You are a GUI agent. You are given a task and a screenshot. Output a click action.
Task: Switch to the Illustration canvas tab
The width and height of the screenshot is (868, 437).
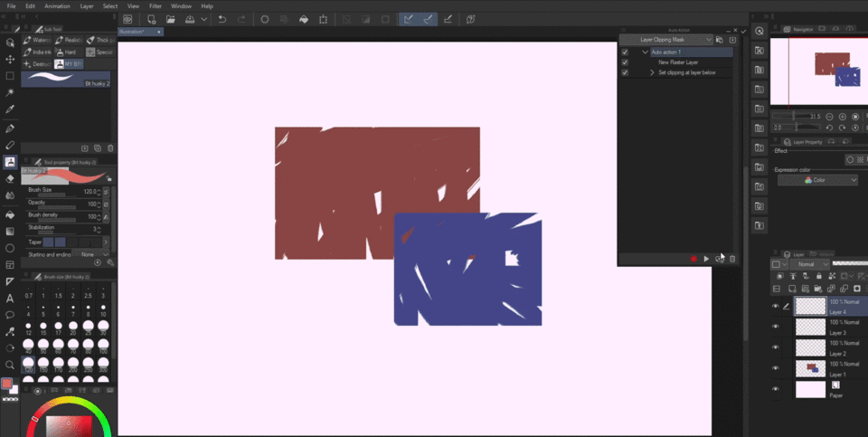[141, 33]
